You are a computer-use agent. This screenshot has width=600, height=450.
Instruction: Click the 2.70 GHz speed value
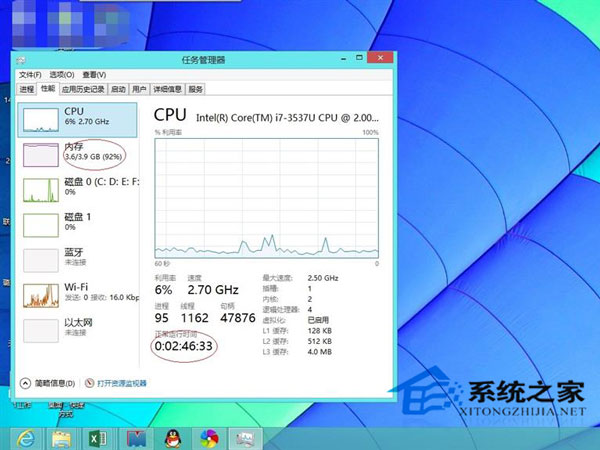(x=213, y=290)
